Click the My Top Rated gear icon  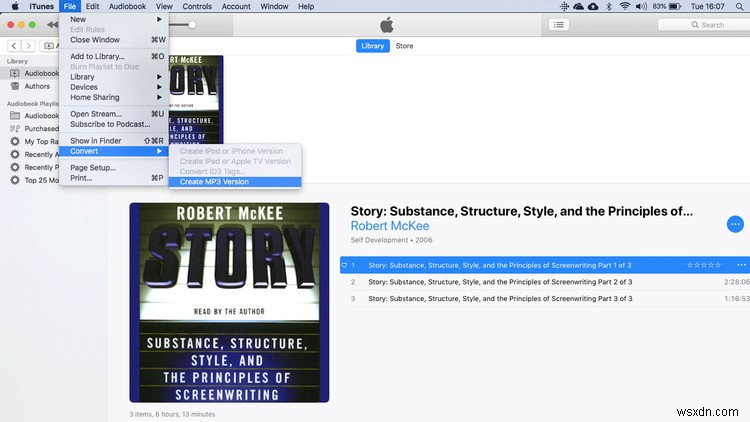click(15, 141)
